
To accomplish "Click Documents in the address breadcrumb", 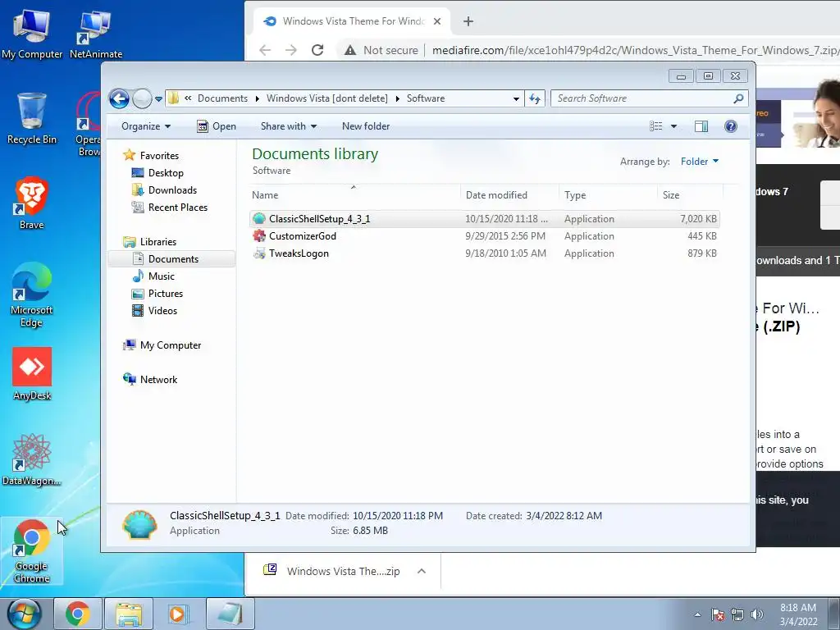I will [222, 98].
